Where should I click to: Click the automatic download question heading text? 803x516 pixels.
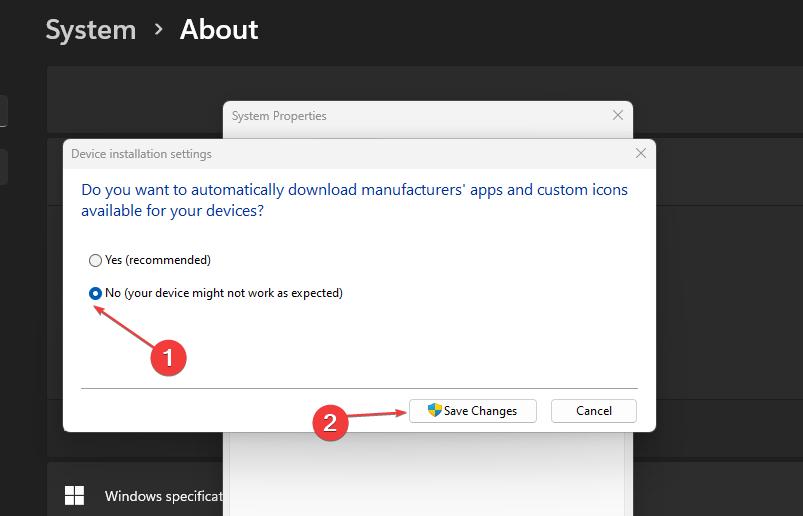[x=354, y=200]
